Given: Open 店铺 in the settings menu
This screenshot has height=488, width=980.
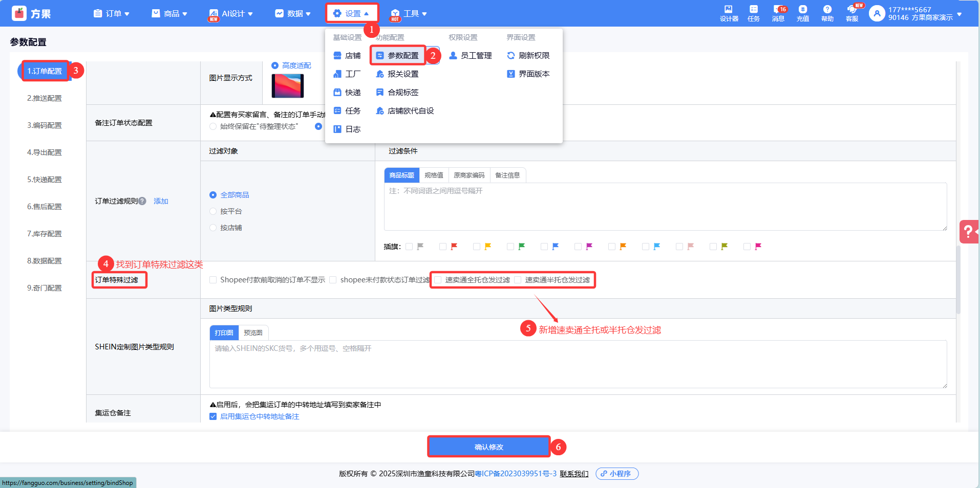Looking at the screenshot, I should pyautogui.click(x=347, y=56).
